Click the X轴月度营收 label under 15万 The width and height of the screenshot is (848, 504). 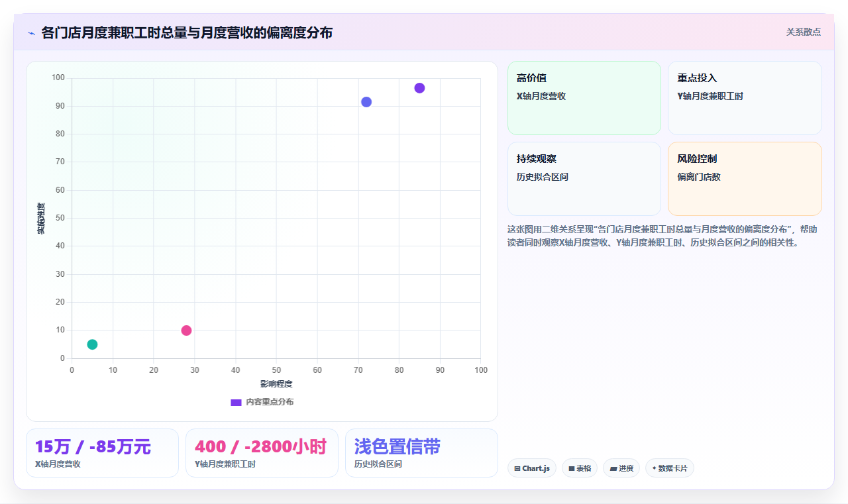(58, 464)
